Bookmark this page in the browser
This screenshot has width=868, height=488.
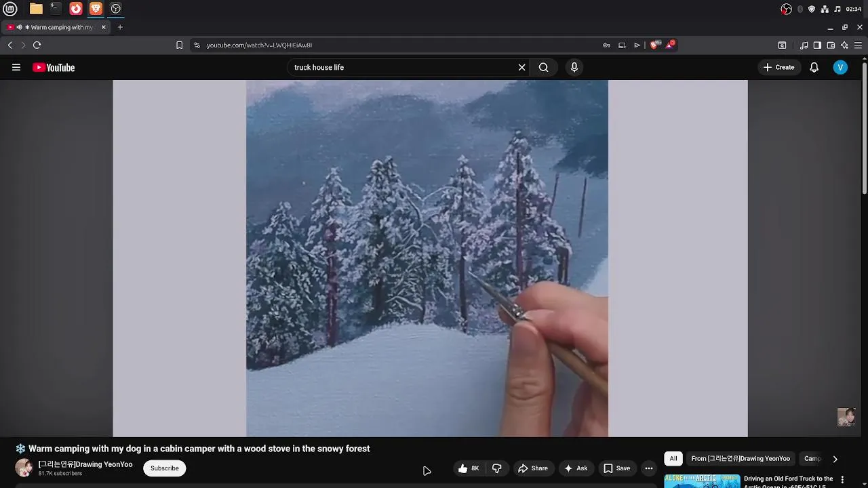click(179, 45)
